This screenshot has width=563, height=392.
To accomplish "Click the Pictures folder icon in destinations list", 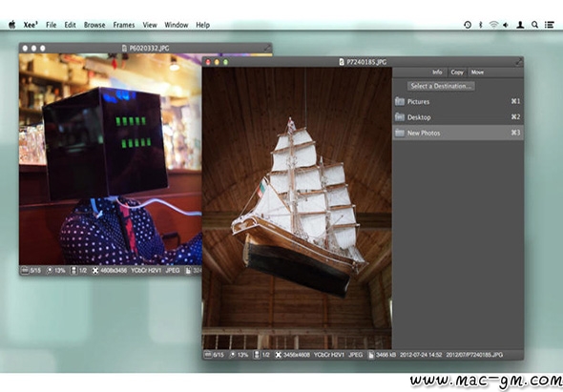I will tap(400, 102).
